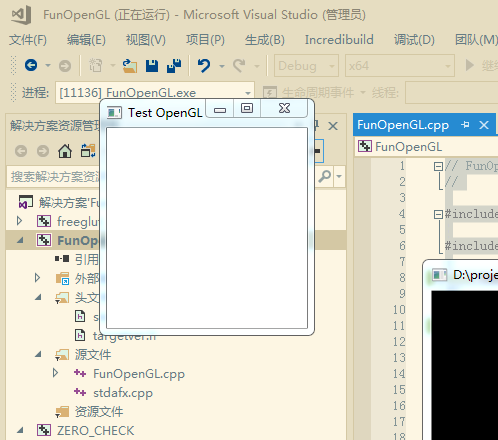Open the 视图(V) menu
Image resolution: width=498 pixels, height=440 pixels.
pos(146,40)
